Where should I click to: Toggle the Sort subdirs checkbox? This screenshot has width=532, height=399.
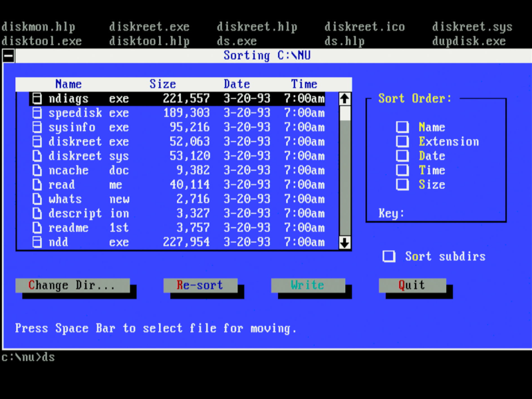(x=389, y=257)
